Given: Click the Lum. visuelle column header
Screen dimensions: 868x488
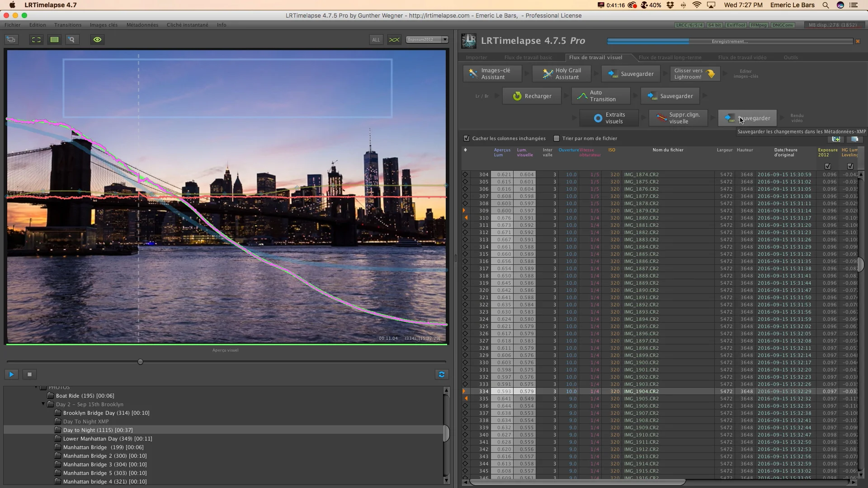Looking at the screenshot, I should pos(525,152).
